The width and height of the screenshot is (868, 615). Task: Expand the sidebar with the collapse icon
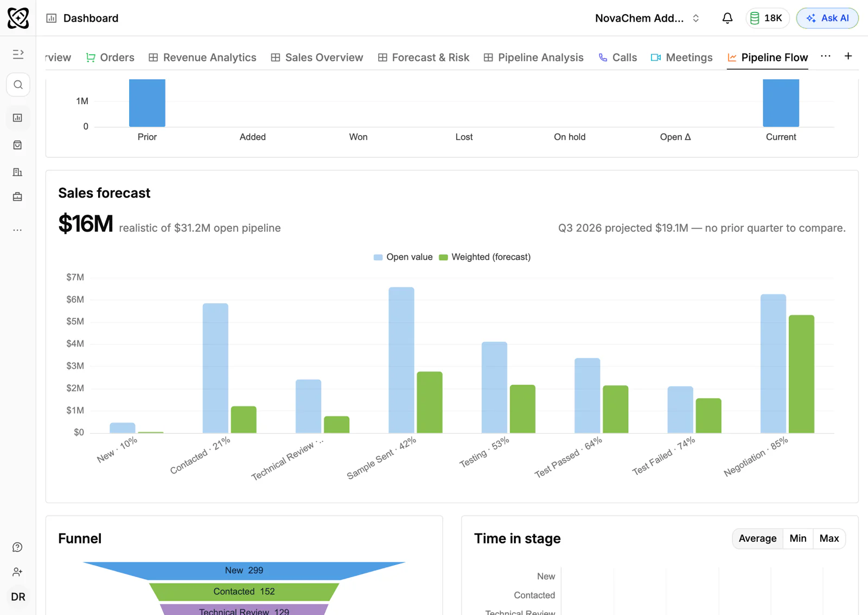pos(18,54)
